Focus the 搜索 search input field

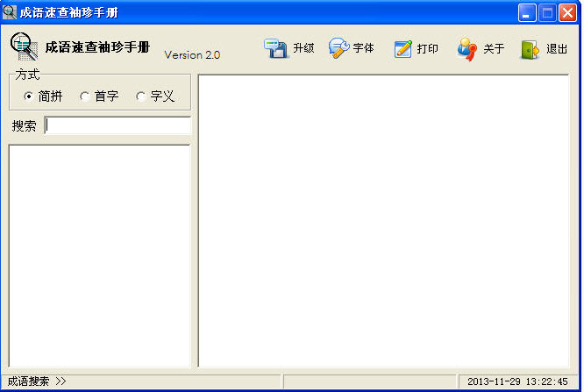[118, 125]
